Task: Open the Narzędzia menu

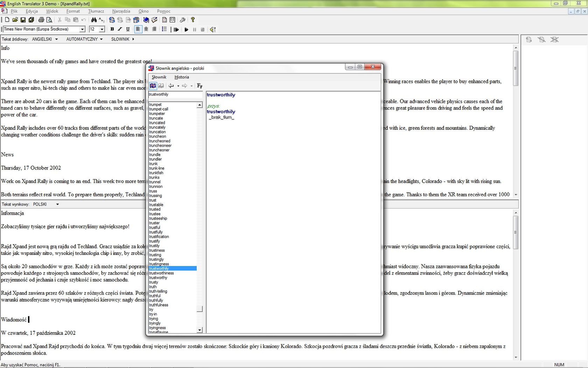Action: coord(121,11)
